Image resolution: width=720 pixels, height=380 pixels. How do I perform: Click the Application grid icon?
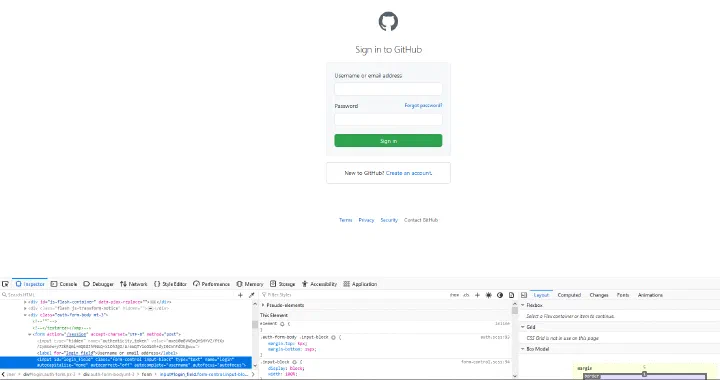[346, 284]
